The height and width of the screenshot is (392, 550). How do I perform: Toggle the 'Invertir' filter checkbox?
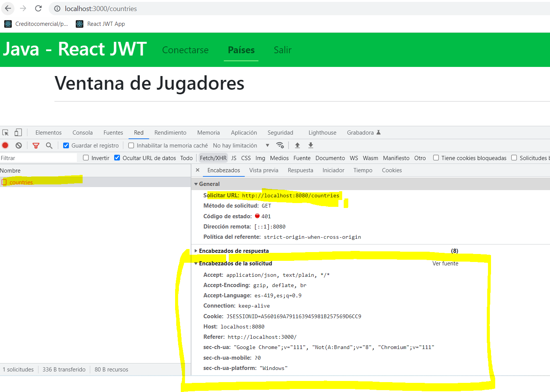[86, 157]
